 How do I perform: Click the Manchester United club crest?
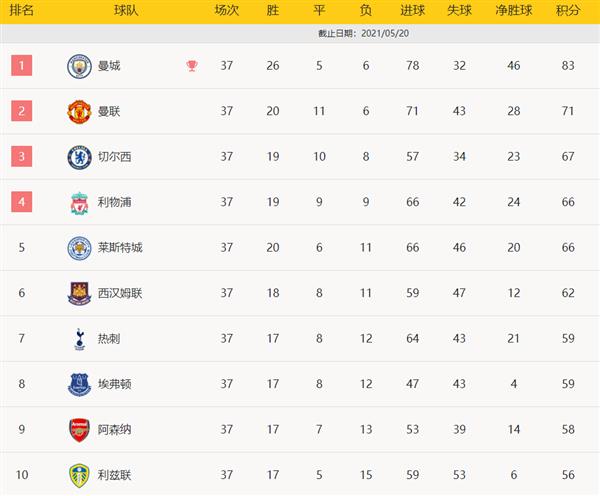[x=79, y=112]
